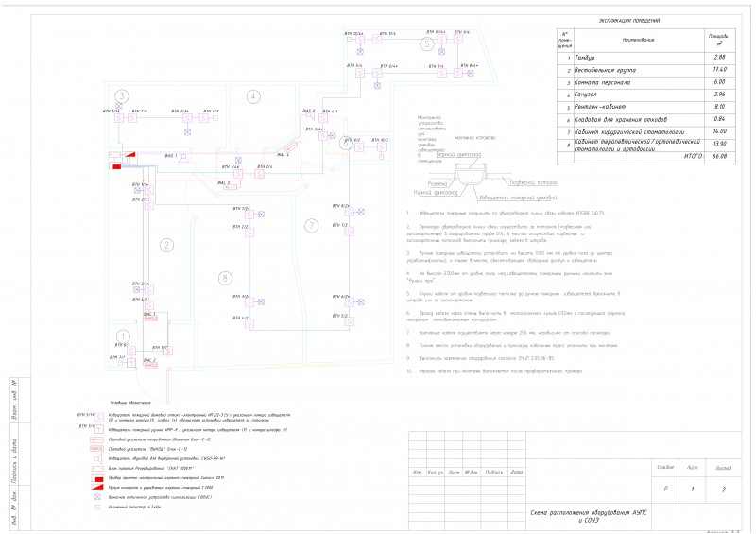Select the BIAL 4 direction sign symbol

click(x=291, y=147)
